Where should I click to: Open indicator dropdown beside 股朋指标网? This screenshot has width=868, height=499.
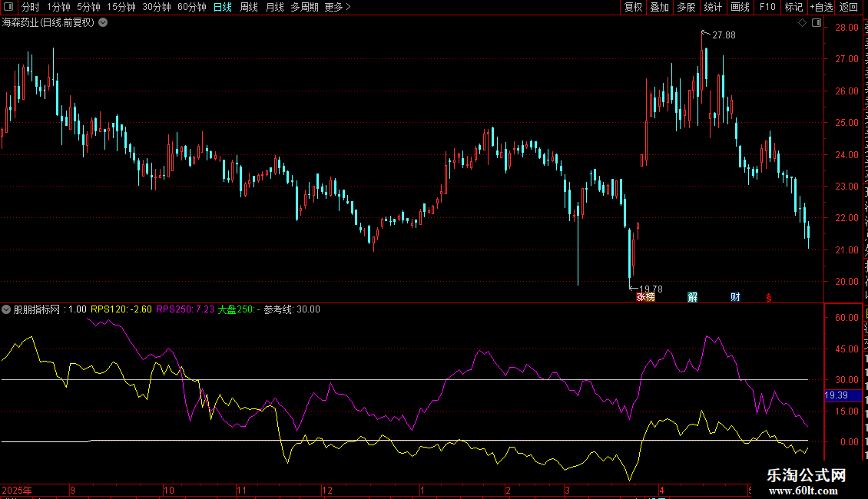[6, 309]
